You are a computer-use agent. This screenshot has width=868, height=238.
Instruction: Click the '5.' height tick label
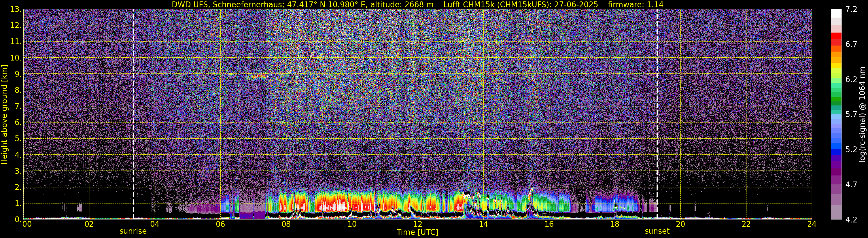(18, 139)
